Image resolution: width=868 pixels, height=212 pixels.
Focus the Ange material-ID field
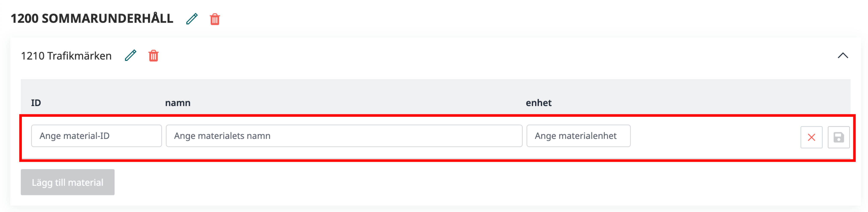point(96,136)
